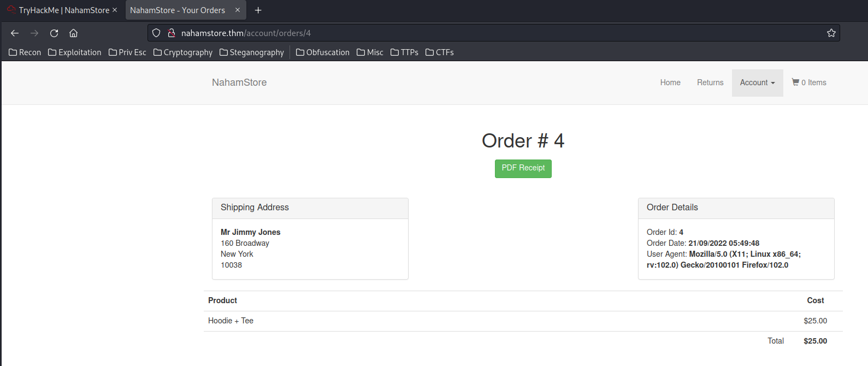Download the PDF Receipt
Screen dimensions: 868x366
point(523,168)
